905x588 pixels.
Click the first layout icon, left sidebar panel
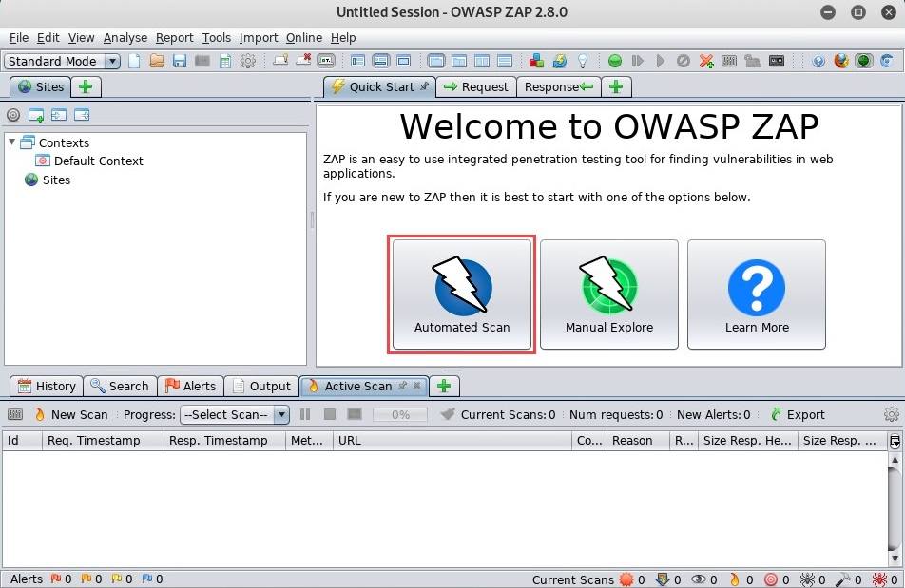pos(357,61)
